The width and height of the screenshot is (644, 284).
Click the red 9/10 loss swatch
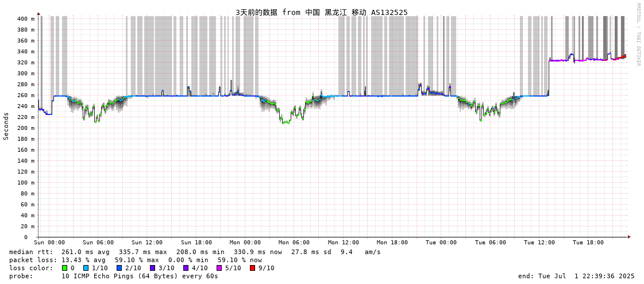click(x=253, y=268)
